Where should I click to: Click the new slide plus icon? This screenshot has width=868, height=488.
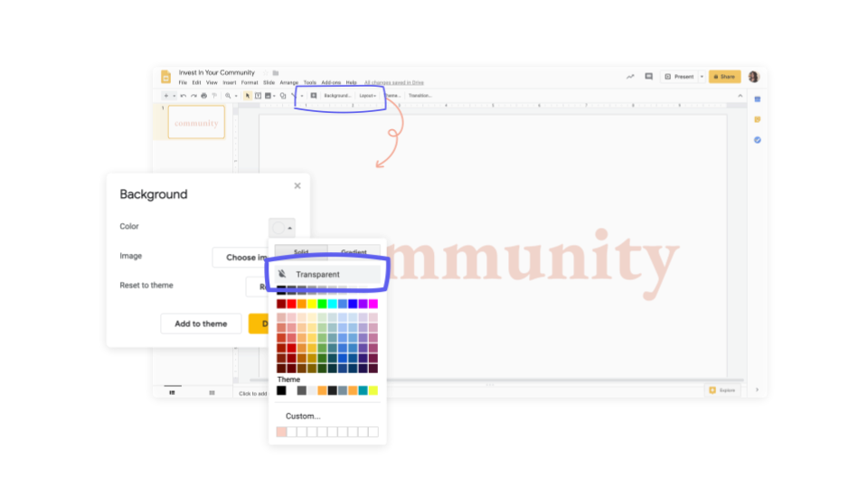(165, 96)
